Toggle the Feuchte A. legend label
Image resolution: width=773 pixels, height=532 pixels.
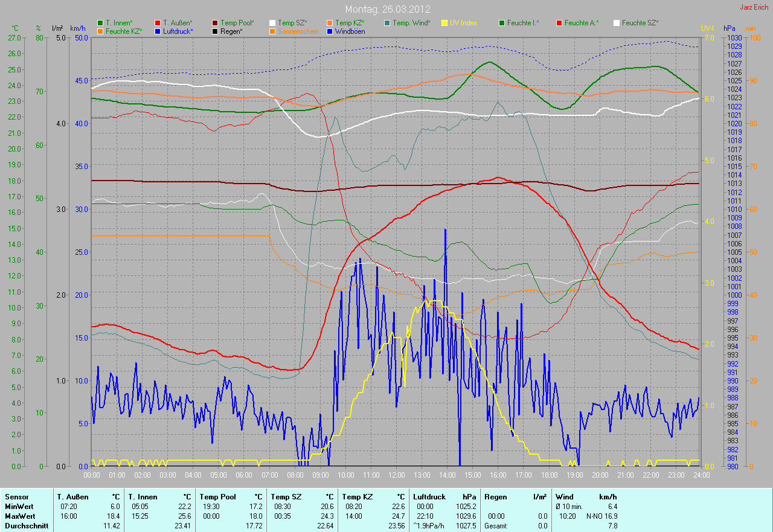click(x=583, y=23)
